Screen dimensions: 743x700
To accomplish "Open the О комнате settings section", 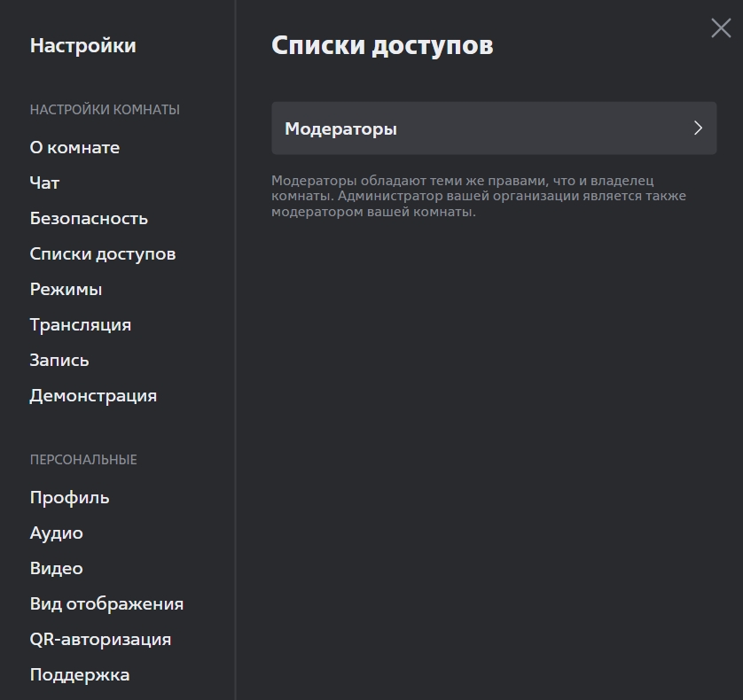I will pos(74,147).
